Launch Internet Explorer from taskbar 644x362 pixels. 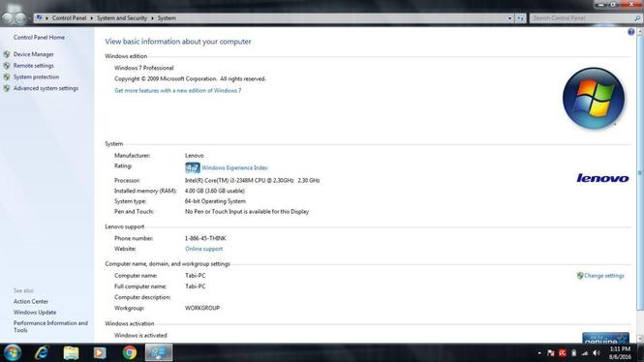coord(42,352)
